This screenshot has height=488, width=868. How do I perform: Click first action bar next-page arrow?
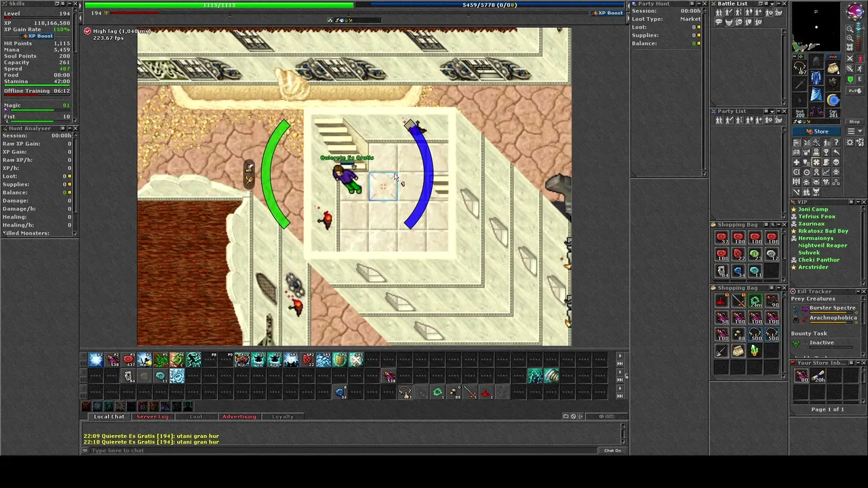[x=620, y=356]
